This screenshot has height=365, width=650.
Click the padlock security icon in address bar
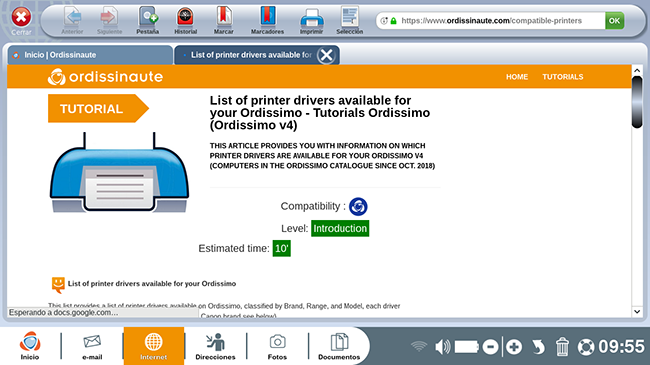click(x=393, y=21)
